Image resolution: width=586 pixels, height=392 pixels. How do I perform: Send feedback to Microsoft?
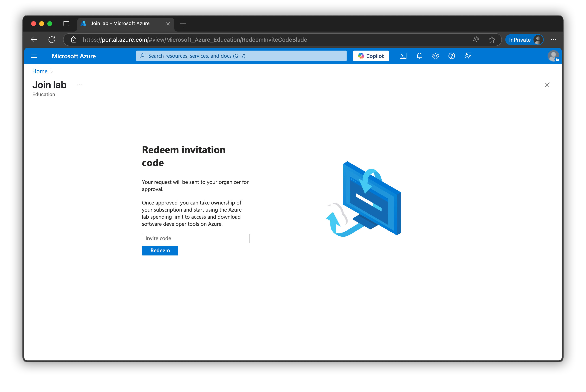coord(468,56)
